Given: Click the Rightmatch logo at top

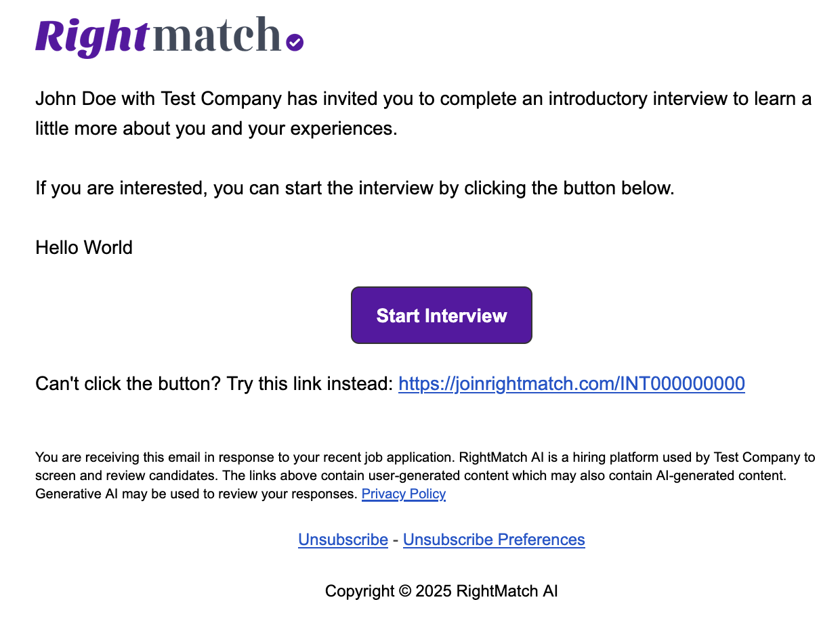Looking at the screenshot, I should click(169, 37).
